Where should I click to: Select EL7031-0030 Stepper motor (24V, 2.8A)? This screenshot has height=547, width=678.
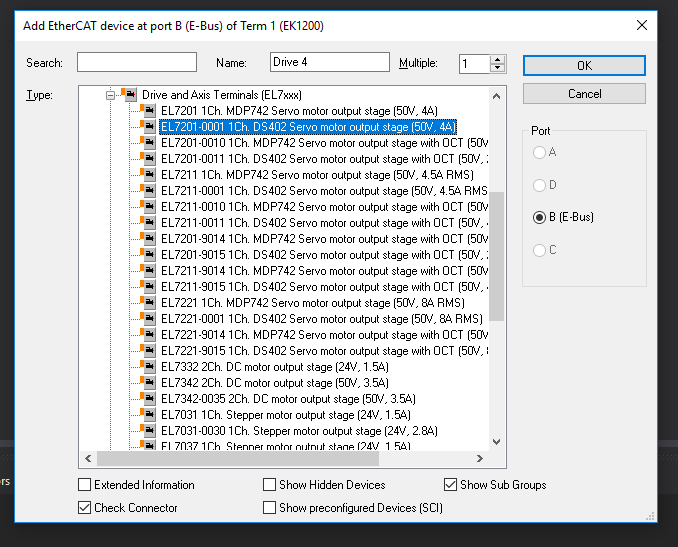tap(299, 431)
